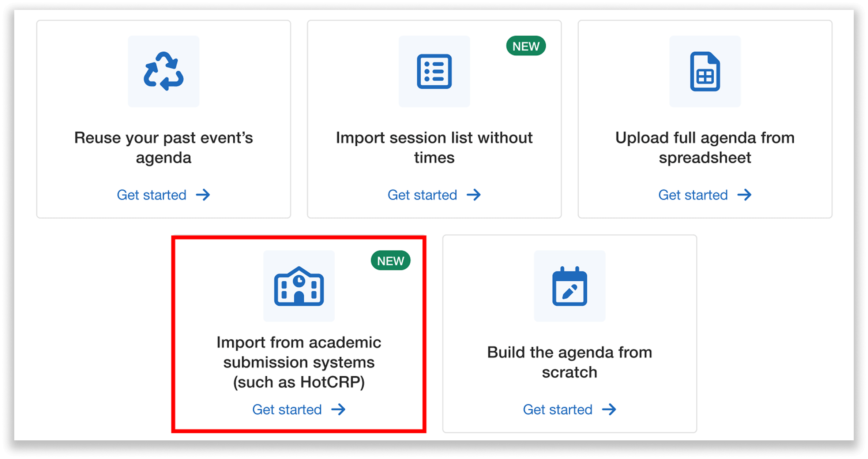The height and width of the screenshot is (459, 868).
Task: Select the session list icon
Action: 434,72
